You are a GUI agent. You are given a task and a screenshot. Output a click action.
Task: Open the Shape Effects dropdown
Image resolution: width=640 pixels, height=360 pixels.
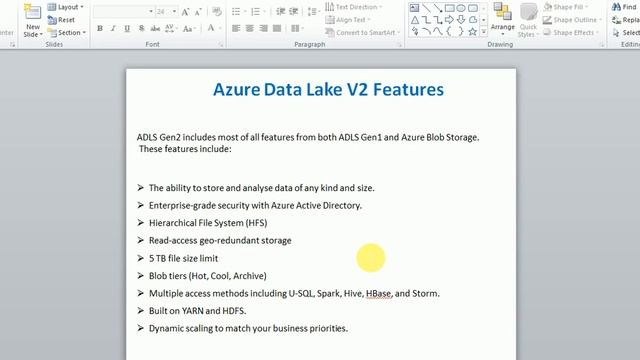[571, 32]
